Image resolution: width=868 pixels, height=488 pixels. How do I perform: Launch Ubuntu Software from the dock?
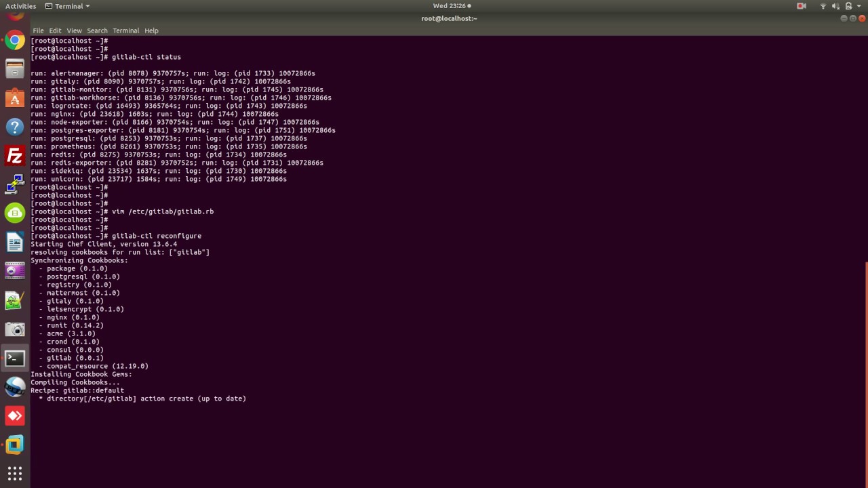pyautogui.click(x=15, y=98)
